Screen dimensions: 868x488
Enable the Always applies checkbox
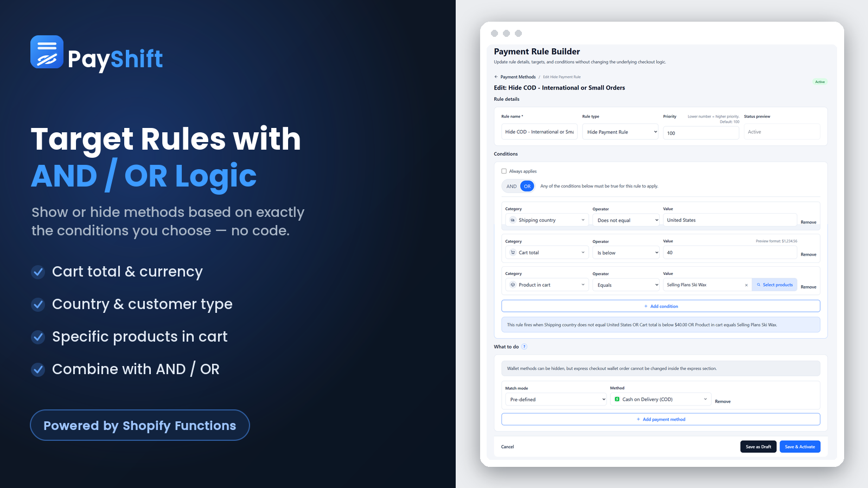tap(504, 171)
